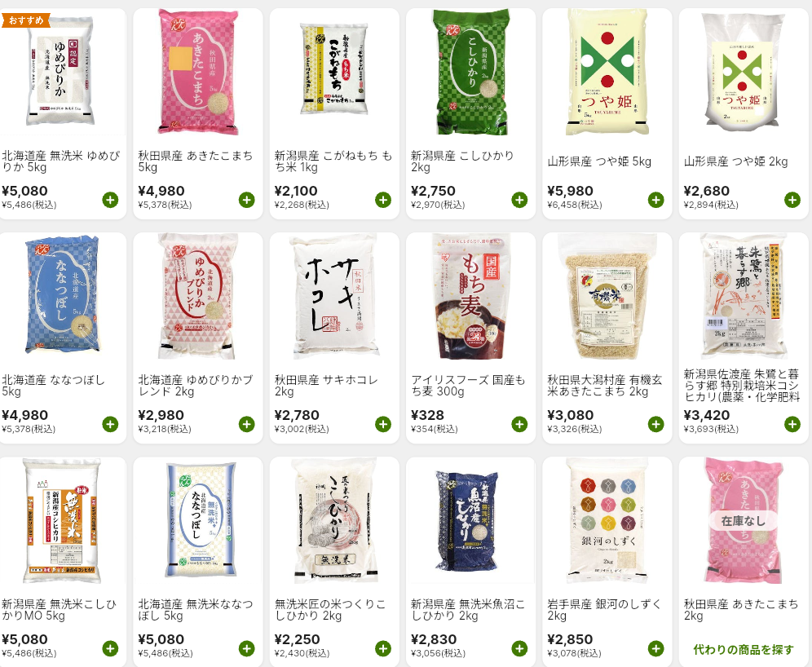This screenshot has width=812, height=667.
Task: Add 山形県産 つや姫 5kg to cart
Action: coord(656,200)
